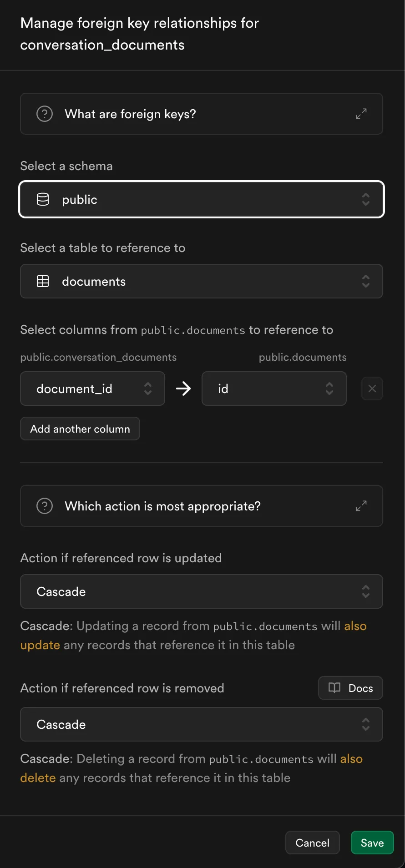Open the removed-row Cascade action dropdown
The width and height of the screenshot is (405, 868).
202,724
